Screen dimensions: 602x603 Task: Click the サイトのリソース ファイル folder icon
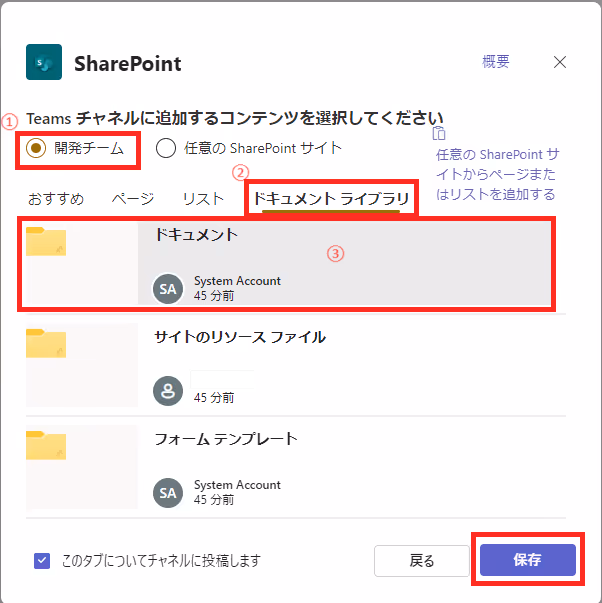(46, 343)
